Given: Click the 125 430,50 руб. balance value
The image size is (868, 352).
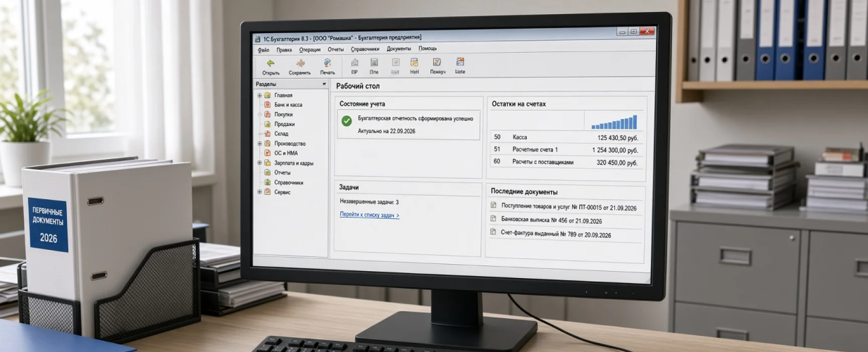Looking at the screenshot, I should pyautogui.click(x=618, y=138).
